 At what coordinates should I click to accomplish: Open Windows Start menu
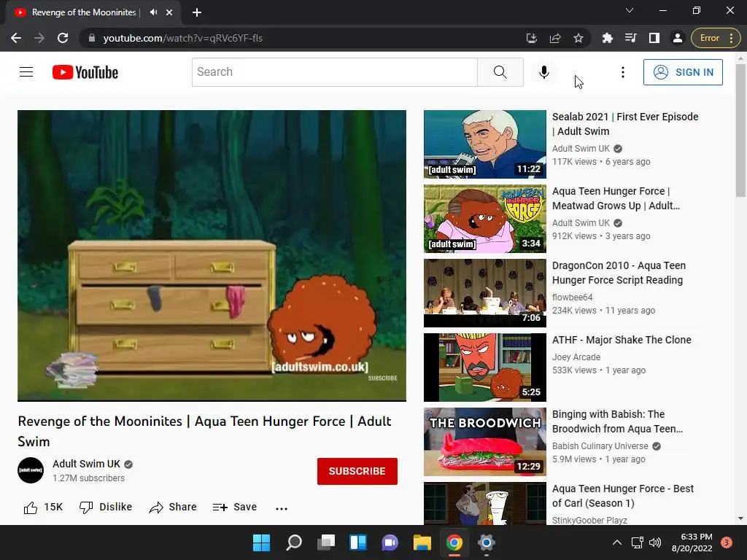(261, 542)
